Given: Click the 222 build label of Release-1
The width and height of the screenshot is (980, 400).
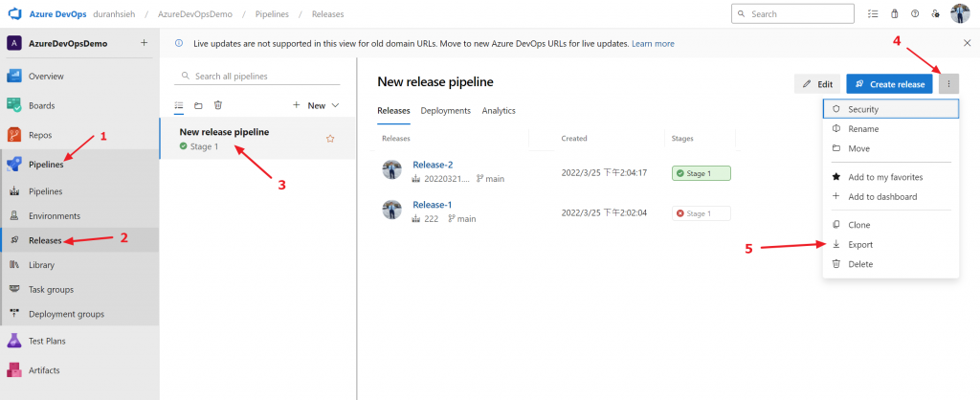Looking at the screenshot, I should coord(426,219).
